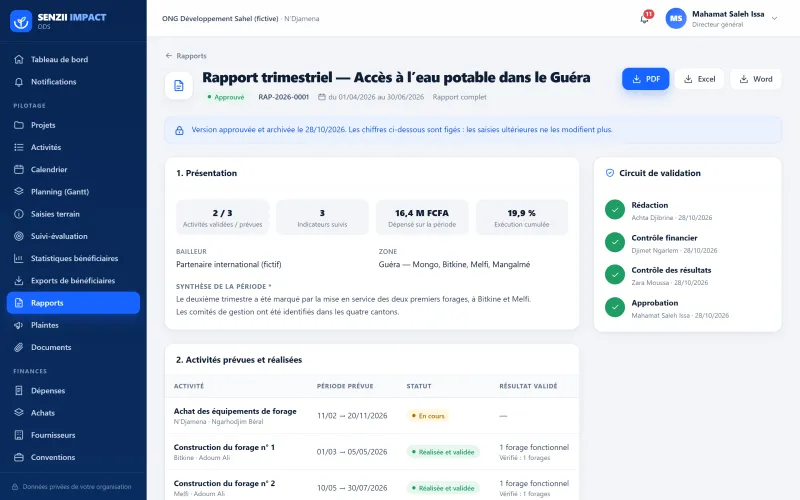Open Planning (Gantt) in the sidebar
Viewport: 800px width, 500px height.
point(73,192)
